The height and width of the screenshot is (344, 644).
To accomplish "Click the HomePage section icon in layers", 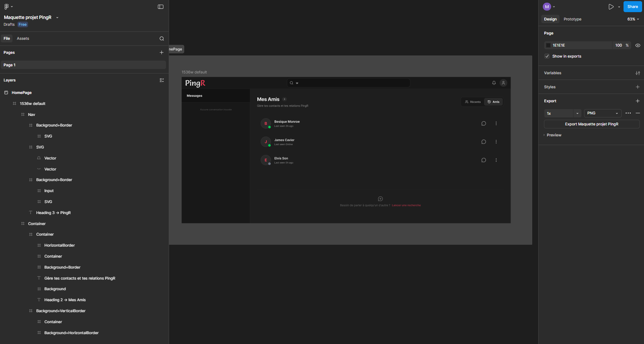I will (x=6, y=92).
